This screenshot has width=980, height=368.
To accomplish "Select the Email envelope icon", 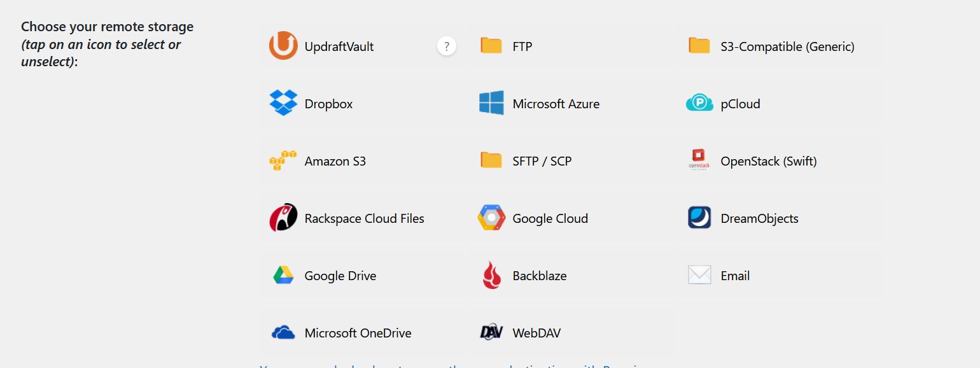I will 699,275.
